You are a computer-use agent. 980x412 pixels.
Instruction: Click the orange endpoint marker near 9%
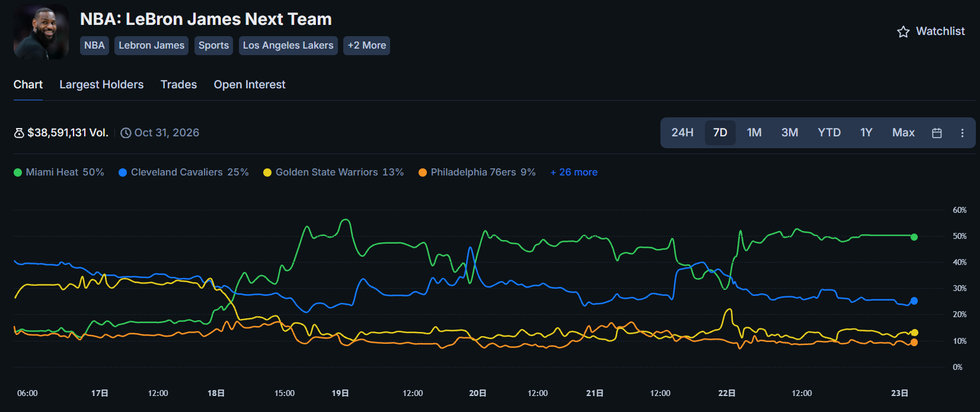[914, 343]
